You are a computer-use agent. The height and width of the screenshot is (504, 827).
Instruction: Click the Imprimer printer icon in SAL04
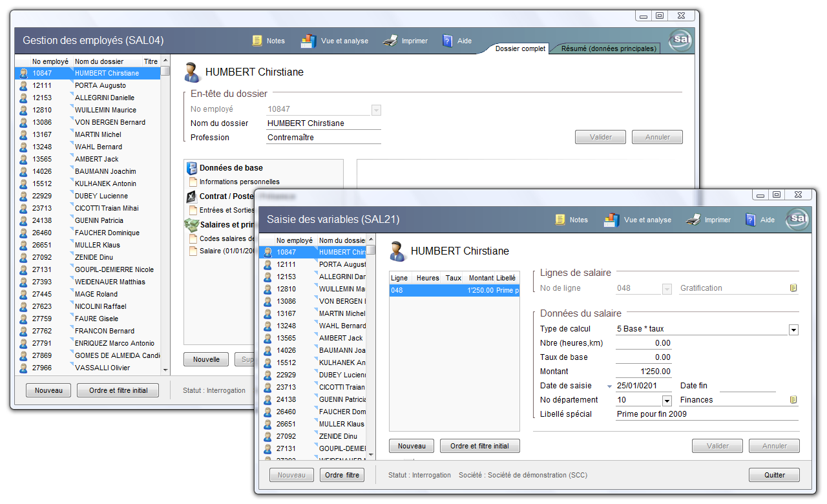coord(390,41)
